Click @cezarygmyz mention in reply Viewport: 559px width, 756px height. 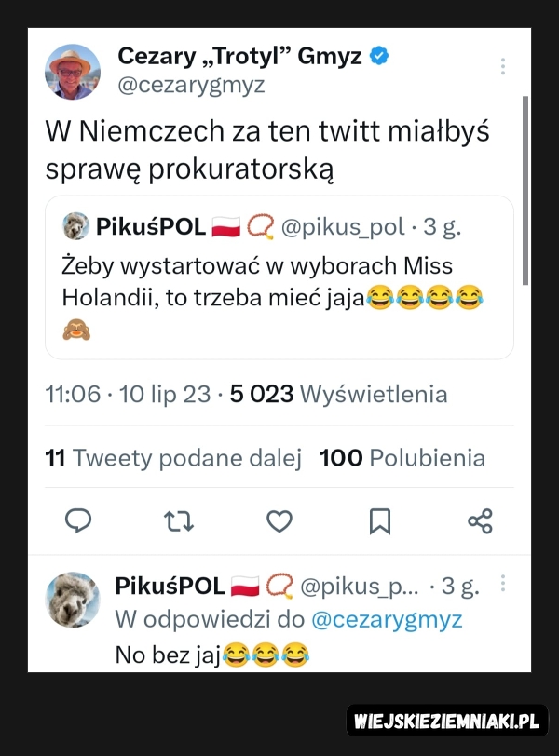pyautogui.click(x=387, y=619)
